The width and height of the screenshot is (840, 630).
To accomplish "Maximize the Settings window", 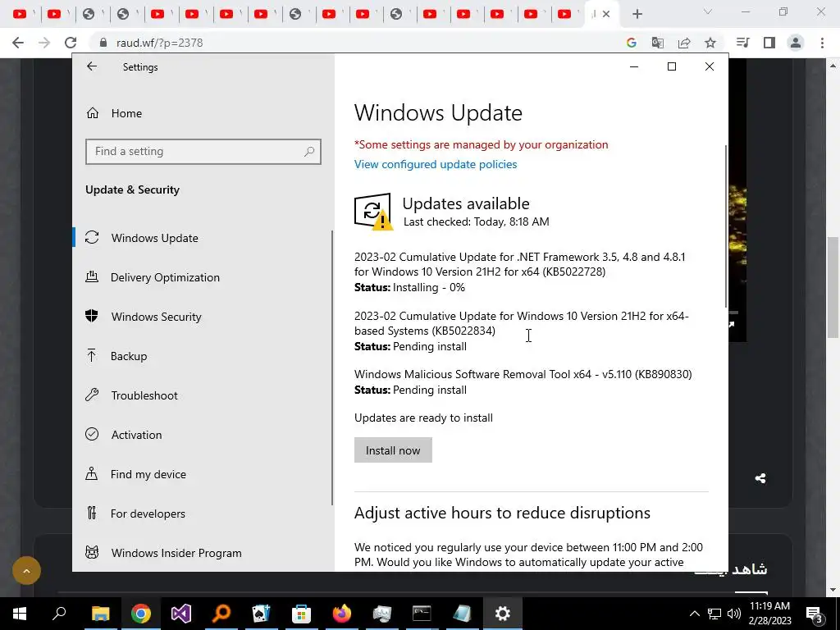I will click(672, 66).
